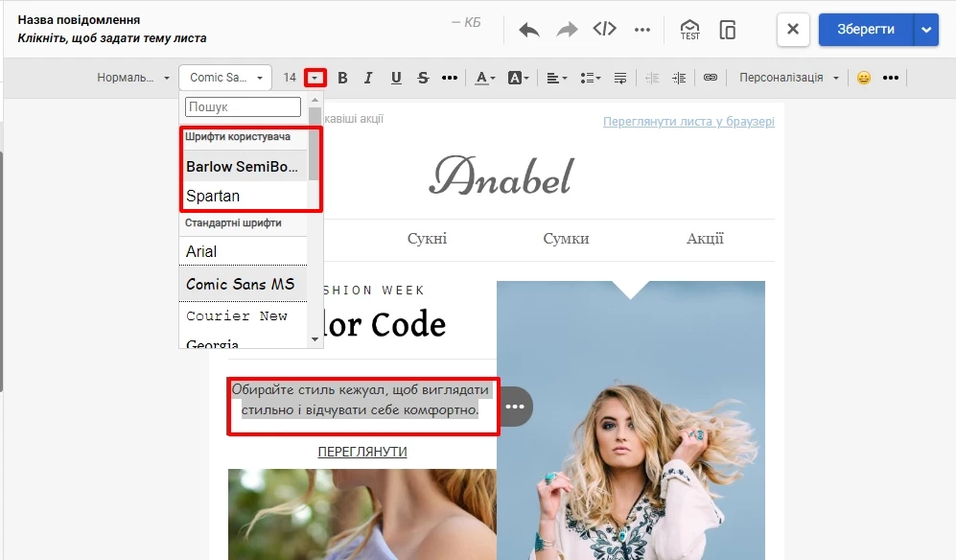Expand the Зберегти dropdown arrow
The width and height of the screenshot is (956, 560).
926,30
